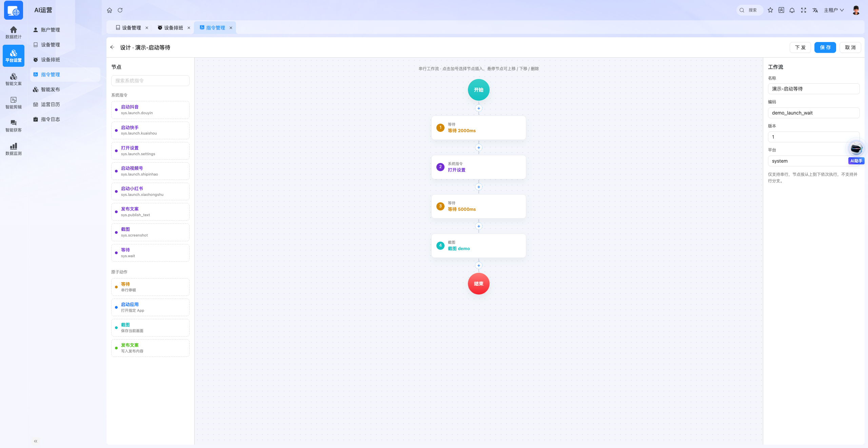Collapse the sidebar with double chevron
Screen dimensions: 868x448
tap(36, 441)
